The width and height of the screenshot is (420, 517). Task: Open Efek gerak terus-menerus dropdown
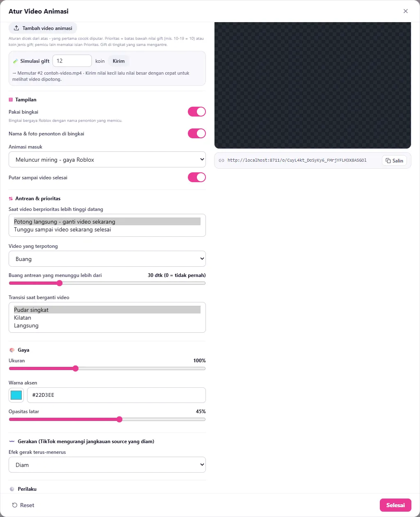pos(107,465)
